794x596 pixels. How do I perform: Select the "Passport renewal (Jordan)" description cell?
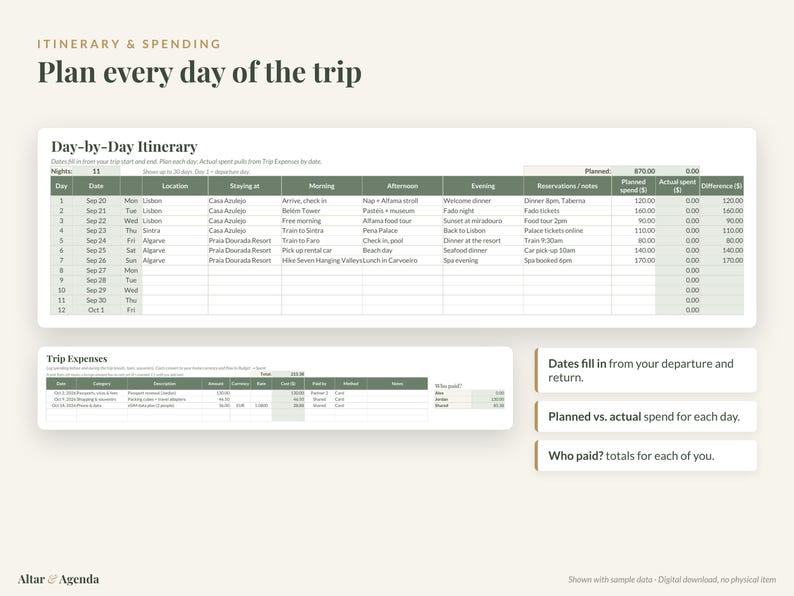[164, 393]
